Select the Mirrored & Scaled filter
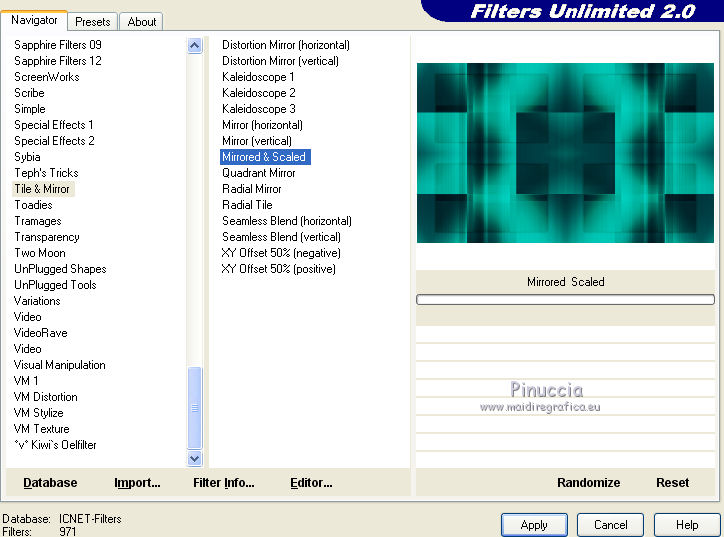 [265, 157]
